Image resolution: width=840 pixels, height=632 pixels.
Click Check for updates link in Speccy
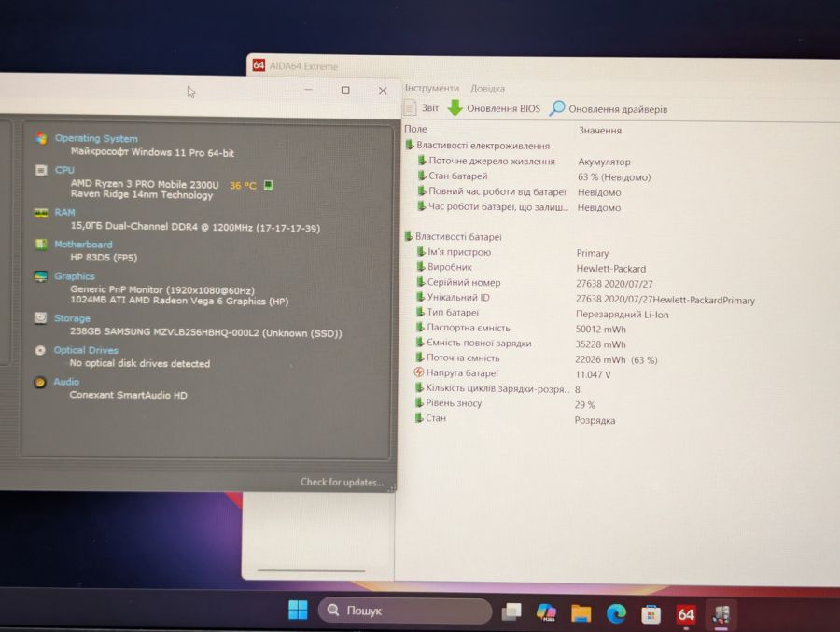(x=342, y=482)
